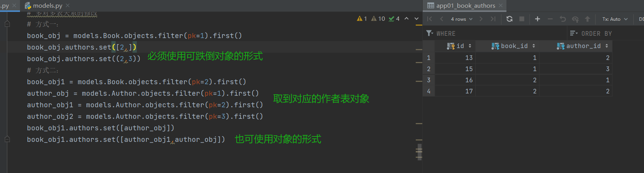The width and height of the screenshot is (644, 173).
Task: Click the WHERE filter funnel icon
Action: [x=430, y=33]
